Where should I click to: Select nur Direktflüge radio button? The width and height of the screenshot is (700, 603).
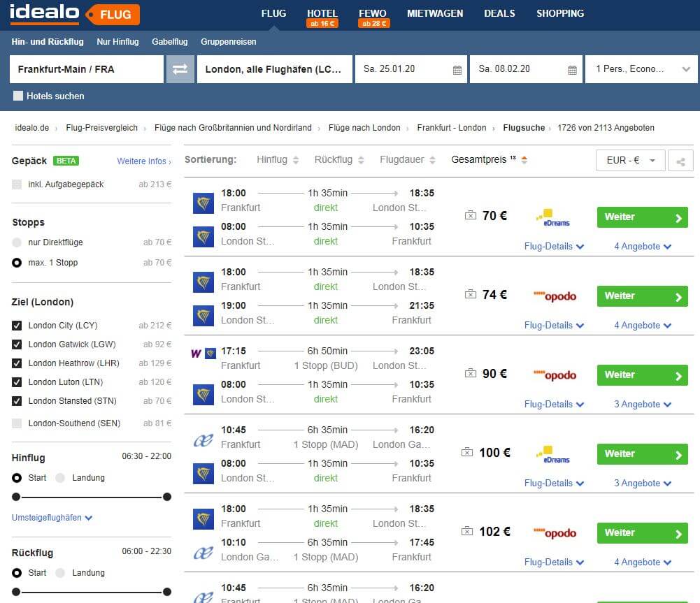point(17,242)
